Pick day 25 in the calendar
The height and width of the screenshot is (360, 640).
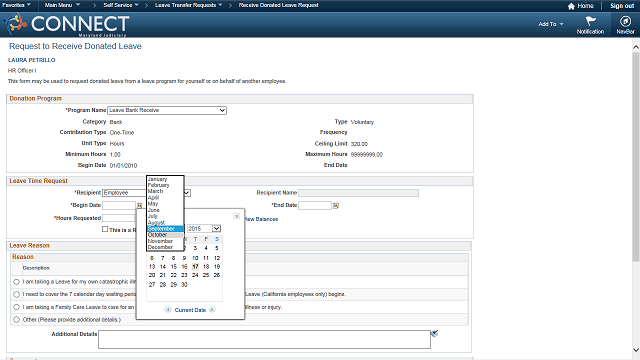206,275
